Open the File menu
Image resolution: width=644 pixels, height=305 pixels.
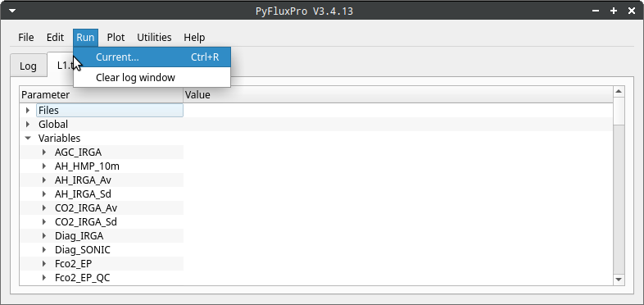coord(26,38)
